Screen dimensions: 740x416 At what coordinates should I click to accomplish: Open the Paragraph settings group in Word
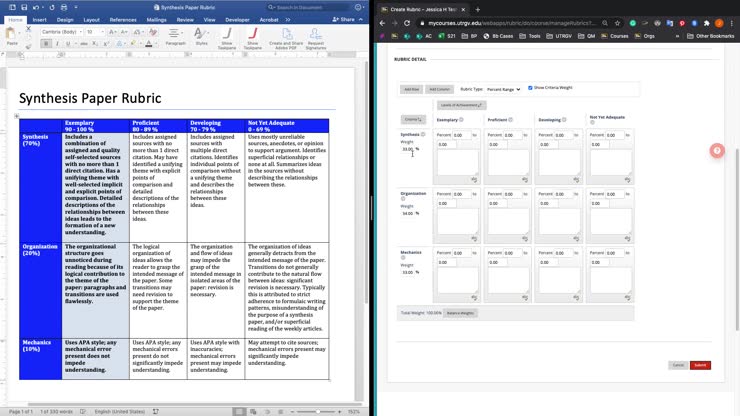[175, 36]
